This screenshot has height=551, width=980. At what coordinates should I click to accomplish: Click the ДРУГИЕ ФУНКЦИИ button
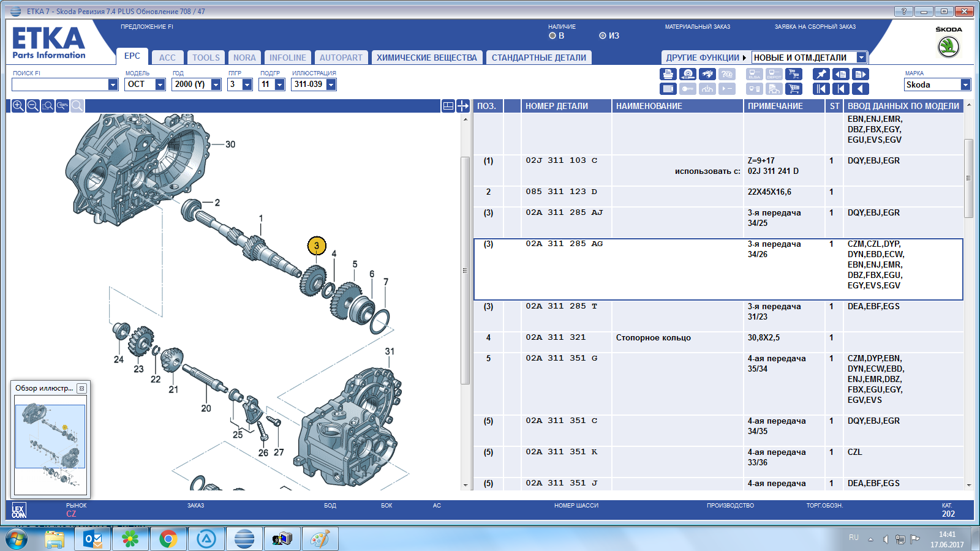(x=706, y=58)
